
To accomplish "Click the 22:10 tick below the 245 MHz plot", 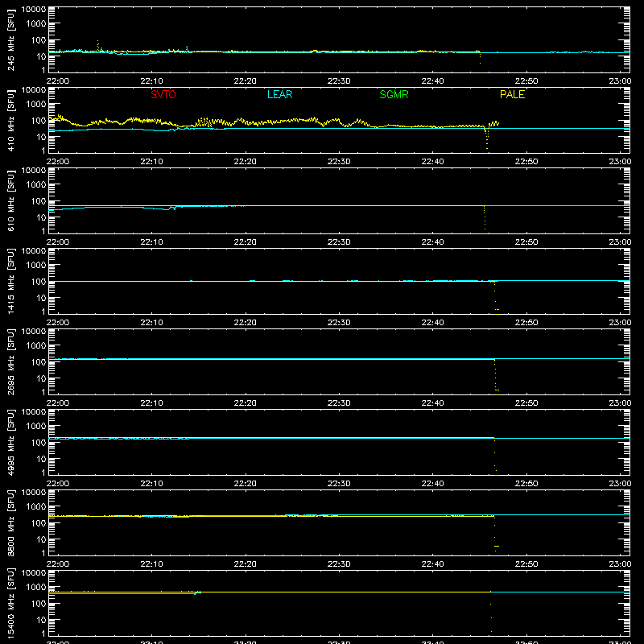I will pyautogui.click(x=151, y=81).
